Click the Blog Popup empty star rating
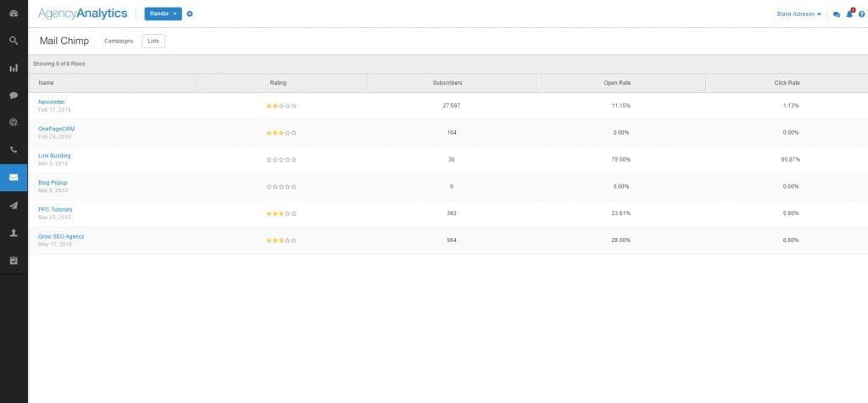The width and height of the screenshot is (868, 403). click(281, 187)
